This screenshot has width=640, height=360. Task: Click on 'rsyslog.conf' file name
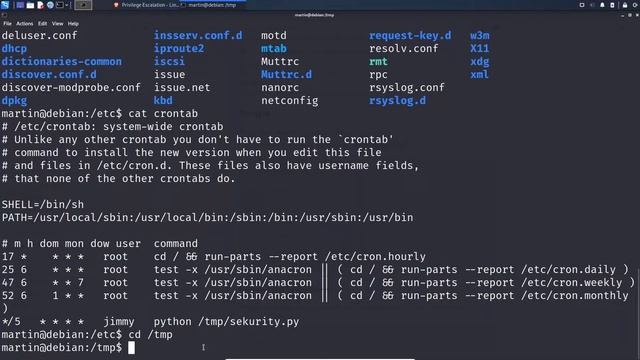click(x=407, y=88)
